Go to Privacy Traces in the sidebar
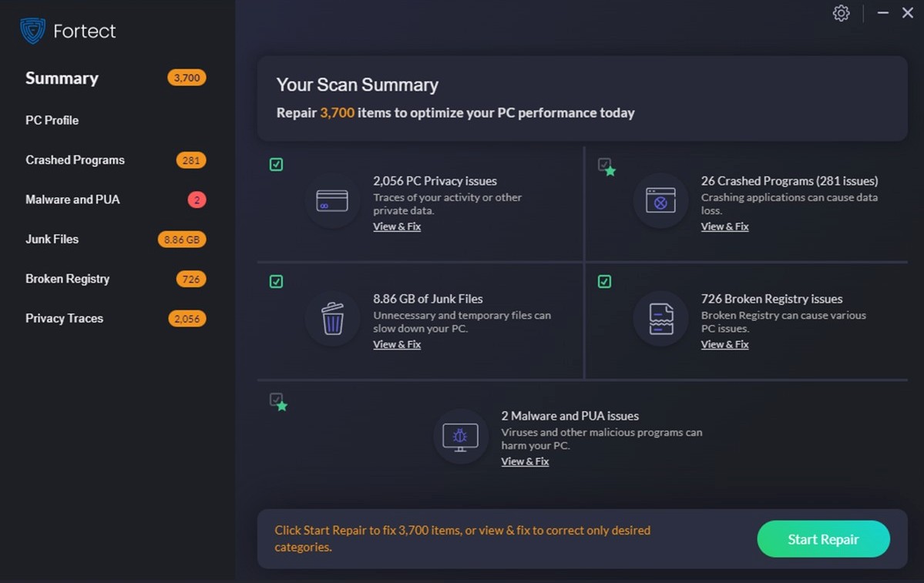This screenshot has width=924, height=583. click(64, 318)
